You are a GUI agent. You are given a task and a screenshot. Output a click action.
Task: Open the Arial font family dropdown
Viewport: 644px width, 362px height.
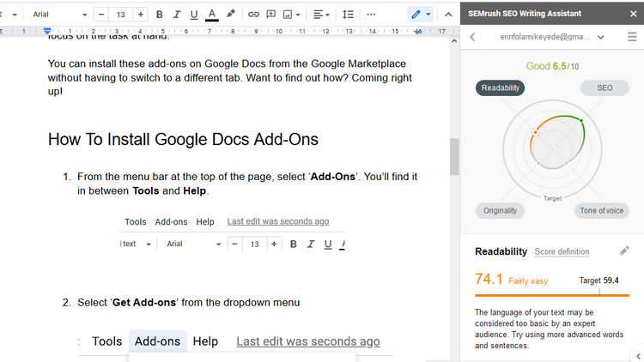point(59,15)
